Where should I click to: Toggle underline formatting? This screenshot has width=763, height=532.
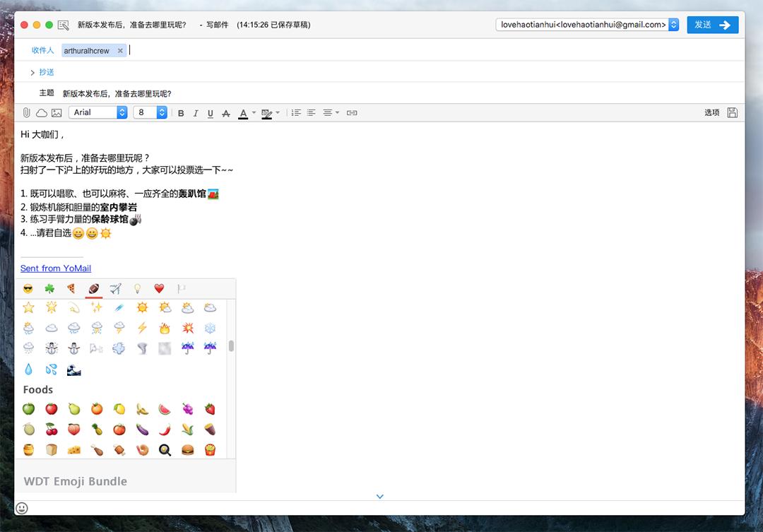(211, 113)
